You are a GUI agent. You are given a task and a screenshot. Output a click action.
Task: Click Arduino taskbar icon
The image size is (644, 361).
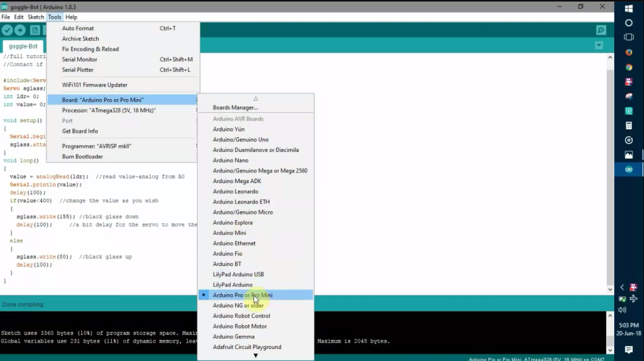point(629,170)
